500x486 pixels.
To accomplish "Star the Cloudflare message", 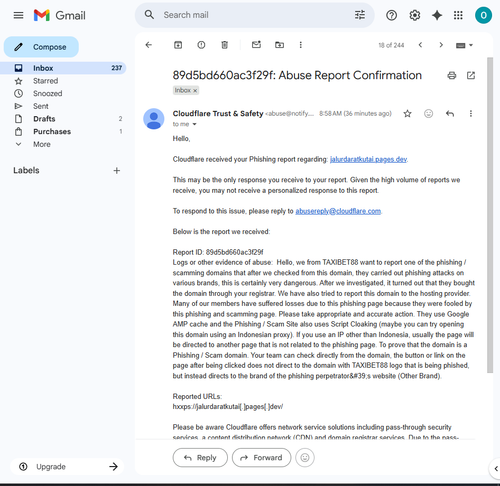I will (x=407, y=114).
